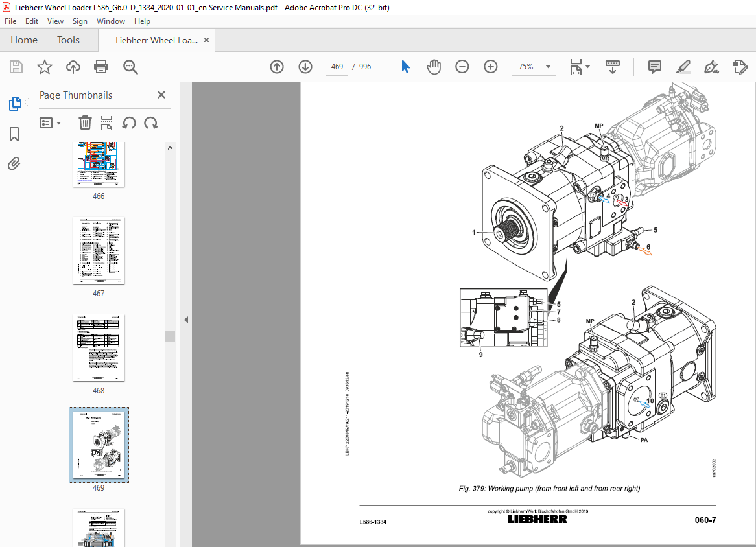Switch to the Tools tab
Viewport: 756px width, 547px height.
click(69, 40)
